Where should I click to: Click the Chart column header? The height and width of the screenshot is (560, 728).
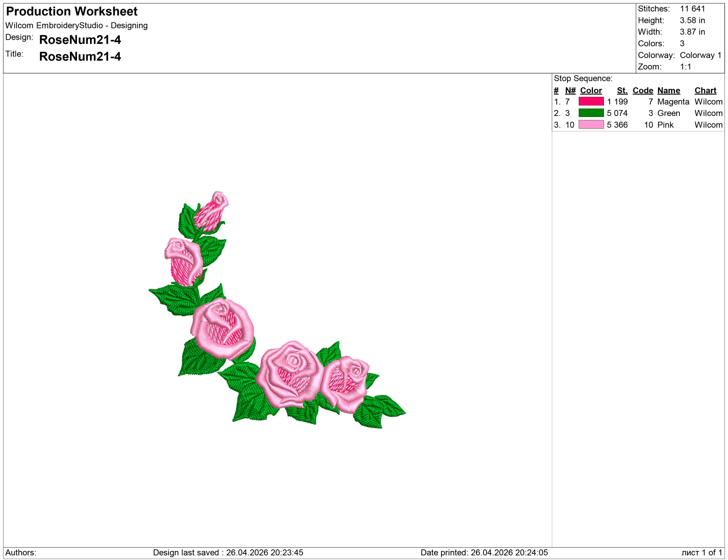coord(705,90)
